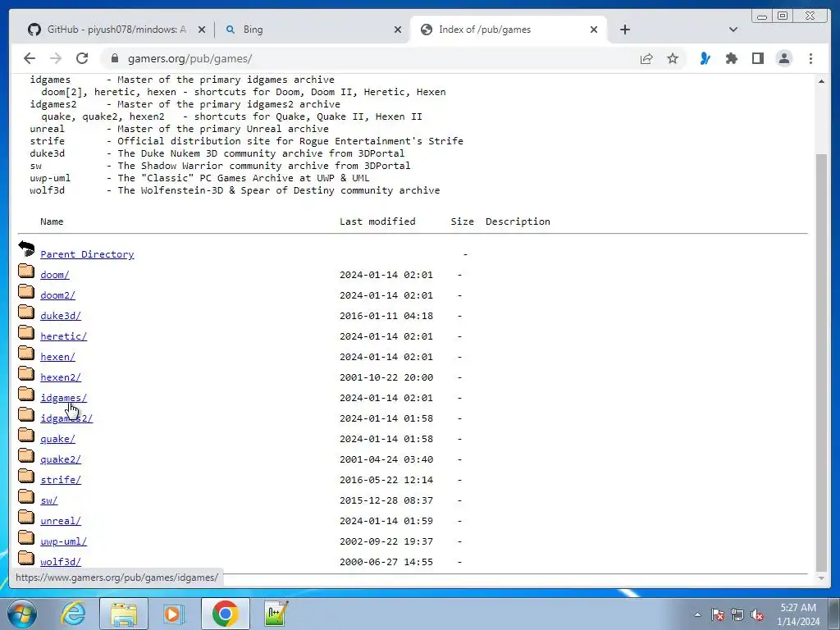The image size is (840, 630).
Task: Show hidden system tray icons
Action: click(697, 614)
